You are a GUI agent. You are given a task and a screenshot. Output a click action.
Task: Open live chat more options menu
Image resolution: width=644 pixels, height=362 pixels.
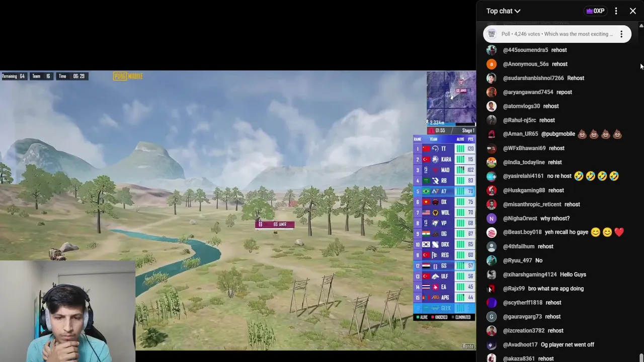coord(616,11)
